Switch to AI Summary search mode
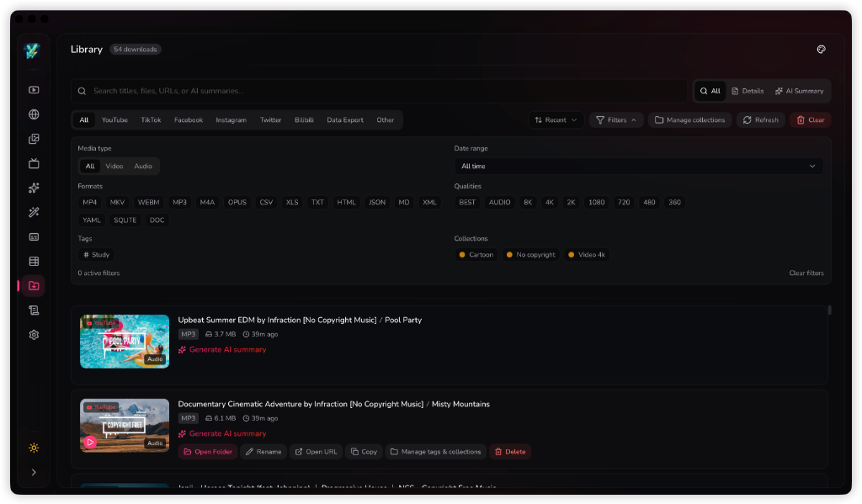This screenshot has width=862, height=504. click(x=800, y=91)
